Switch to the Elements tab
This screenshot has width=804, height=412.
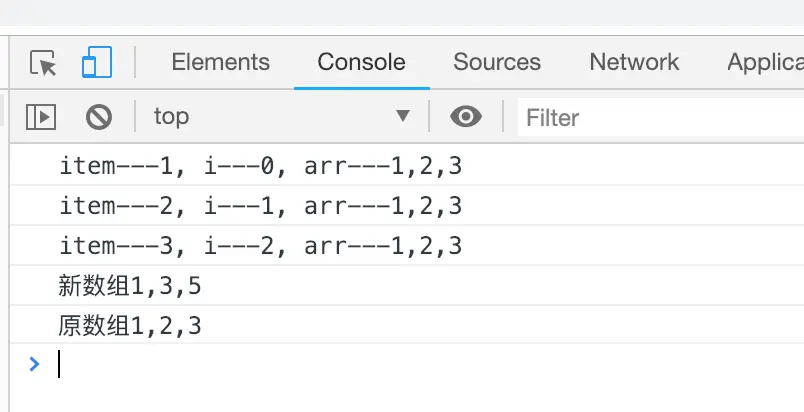point(220,62)
